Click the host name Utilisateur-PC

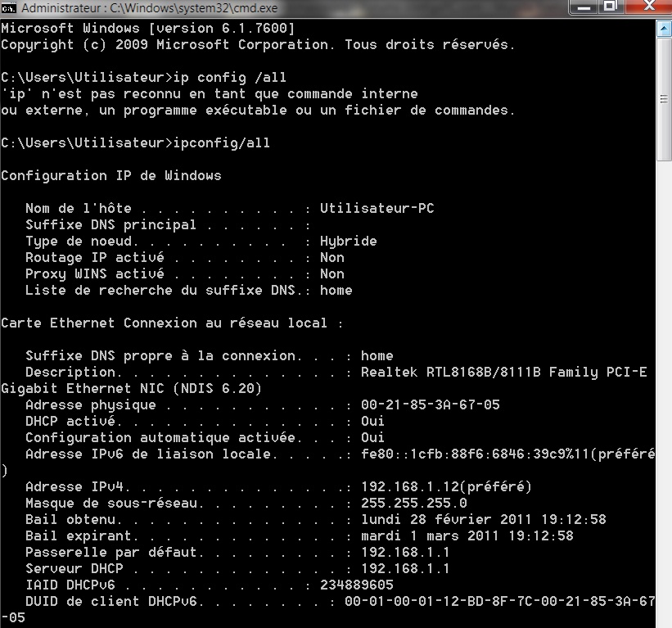377,209
